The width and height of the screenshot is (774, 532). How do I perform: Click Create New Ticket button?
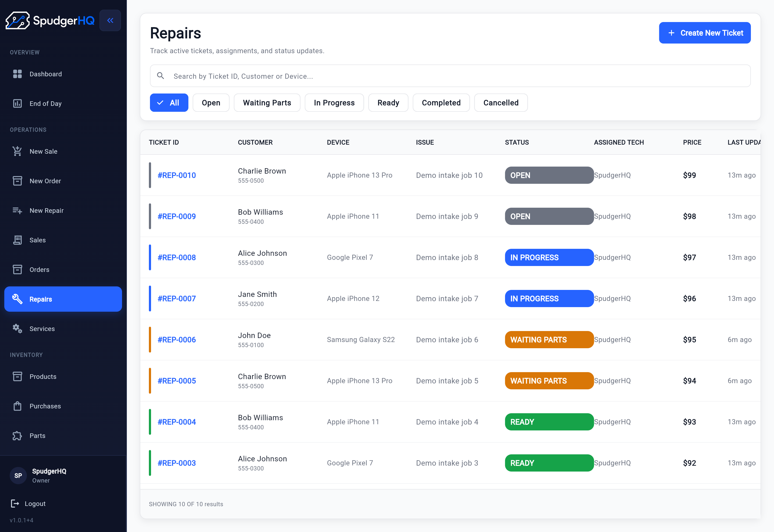[x=705, y=33]
